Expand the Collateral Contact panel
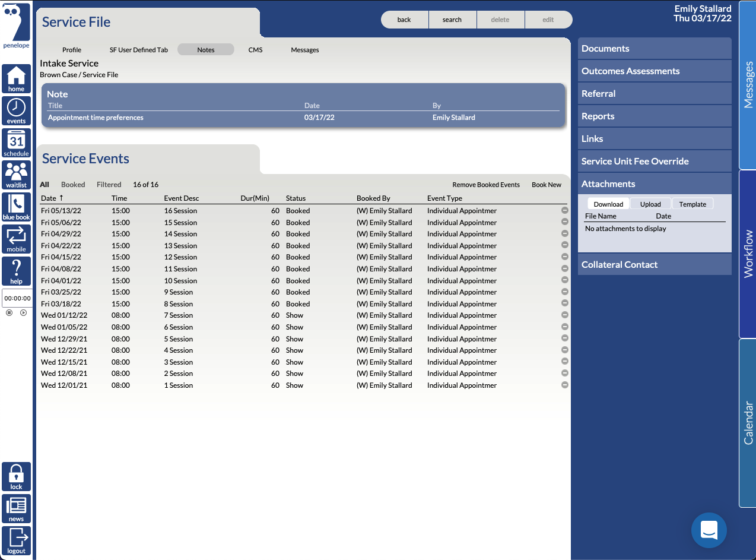 click(x=655, y=265)
